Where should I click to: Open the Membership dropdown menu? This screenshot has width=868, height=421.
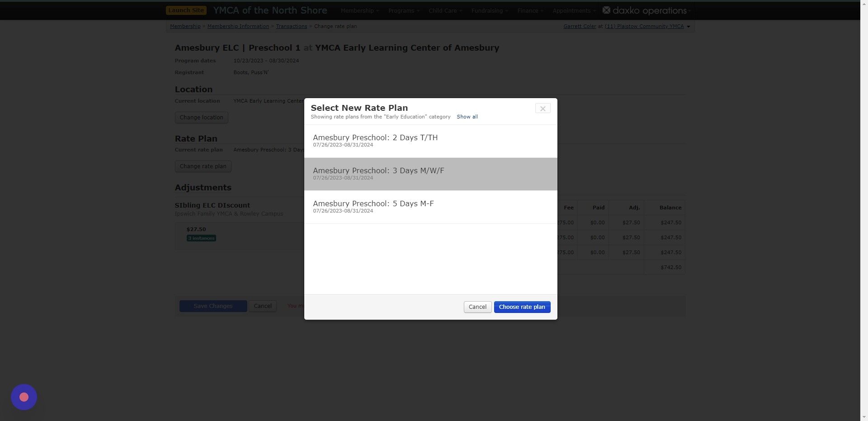[359, 10]
